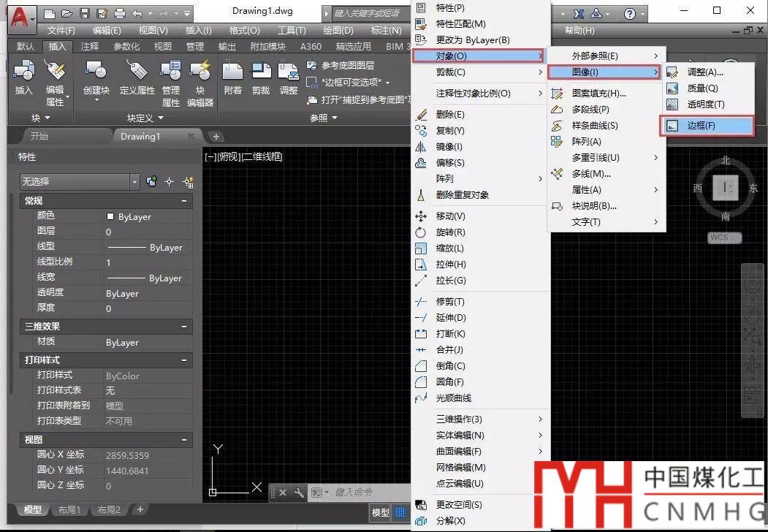The width and height of the screenshot is (768, 532).
Task: Click the Quick Select icon in Properties panel
Action: 188,182
